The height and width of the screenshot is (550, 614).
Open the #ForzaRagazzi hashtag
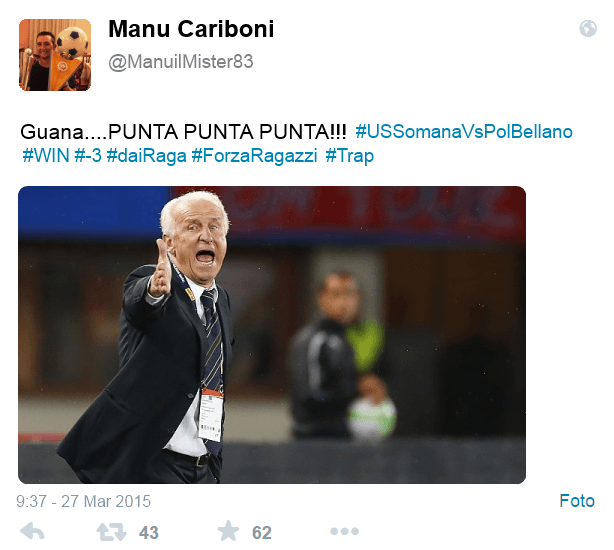pyautogui.click(x=254, y=156)
